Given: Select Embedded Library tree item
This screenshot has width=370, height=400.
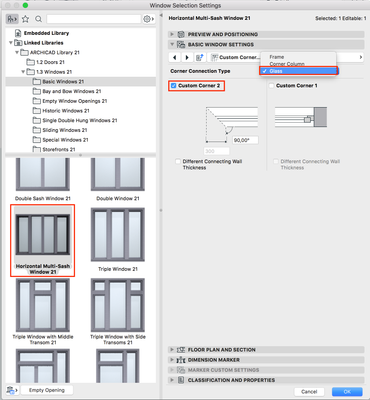Looking at the screenshot, I should (x=46, y=33).
